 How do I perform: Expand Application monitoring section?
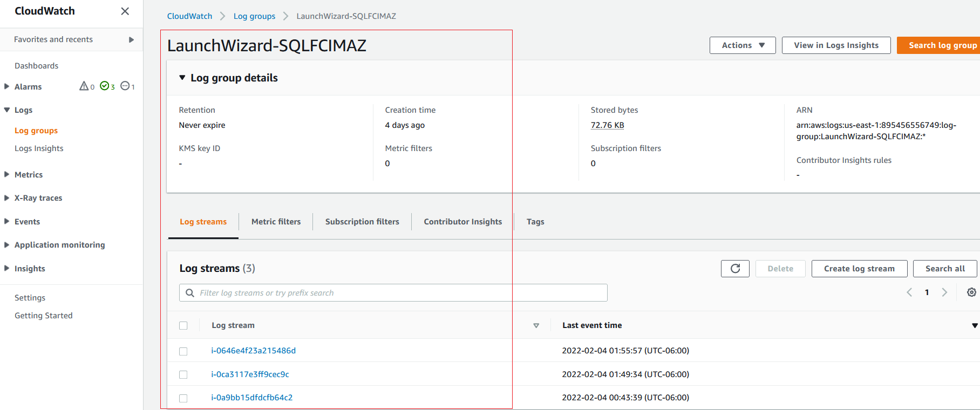pos(6,245)
